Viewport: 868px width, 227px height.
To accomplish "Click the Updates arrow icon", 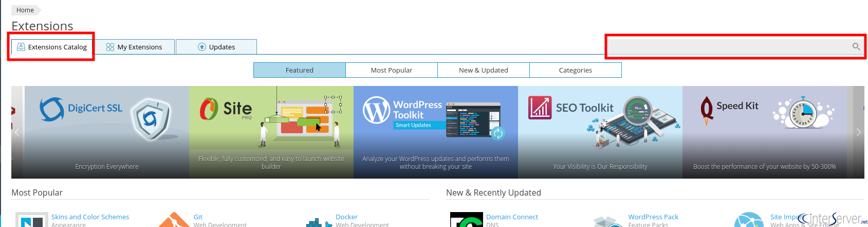I will 202,47.
